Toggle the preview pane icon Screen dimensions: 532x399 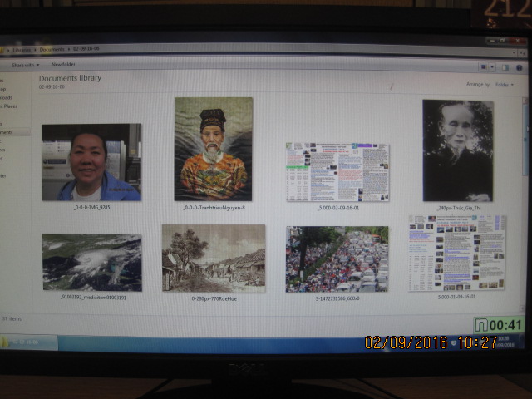coord(505,67)
